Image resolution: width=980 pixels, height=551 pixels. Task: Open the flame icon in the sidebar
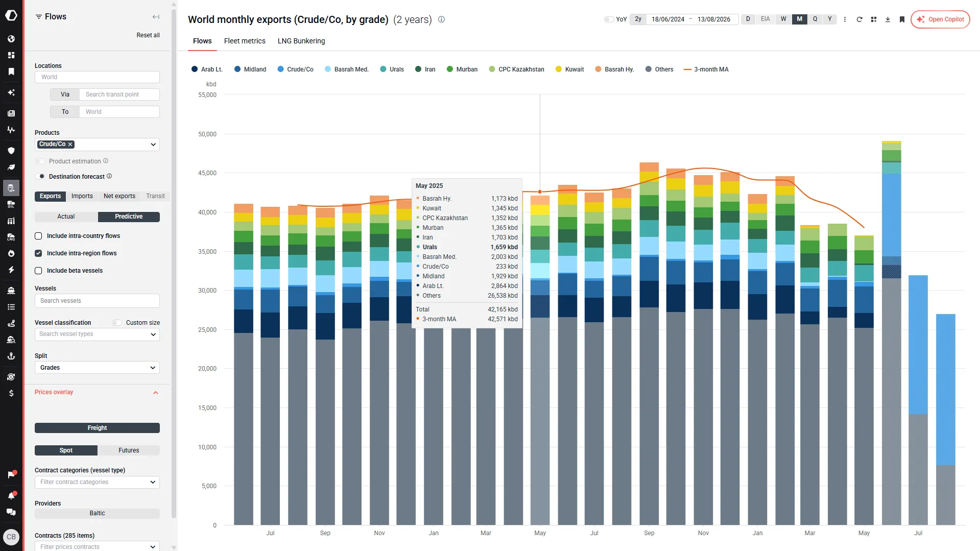(x=11, y=253)
